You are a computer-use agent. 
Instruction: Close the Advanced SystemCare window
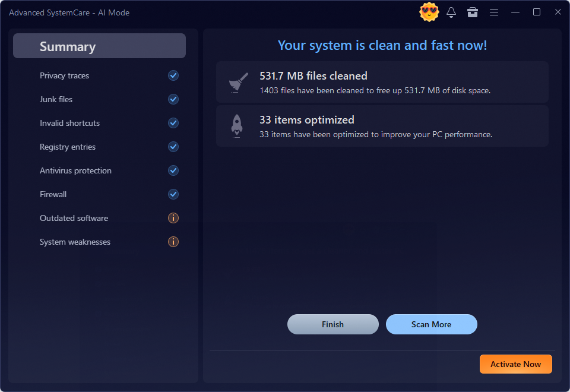click(x=558, y=12)
